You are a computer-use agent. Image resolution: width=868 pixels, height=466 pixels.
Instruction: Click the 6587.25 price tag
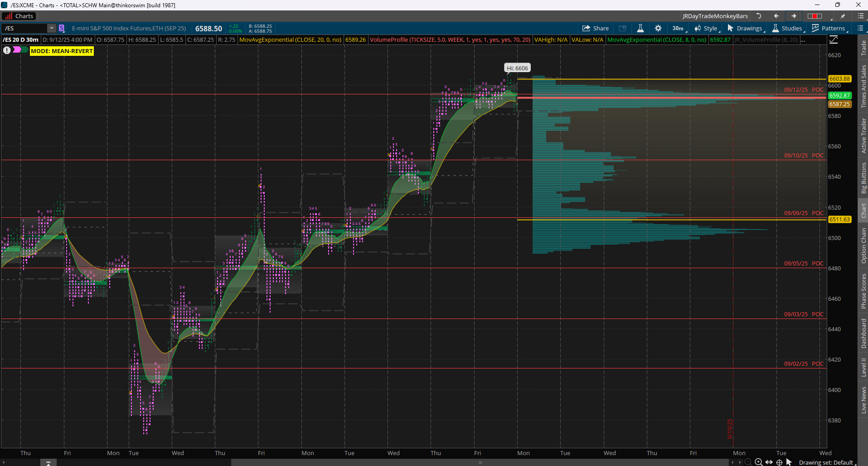click(839, 104)
